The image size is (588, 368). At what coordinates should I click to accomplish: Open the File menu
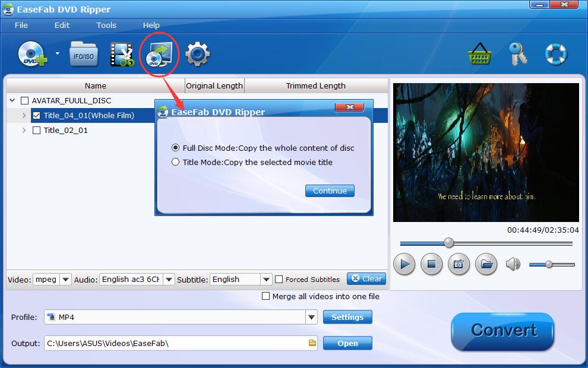tap(21, 25)
